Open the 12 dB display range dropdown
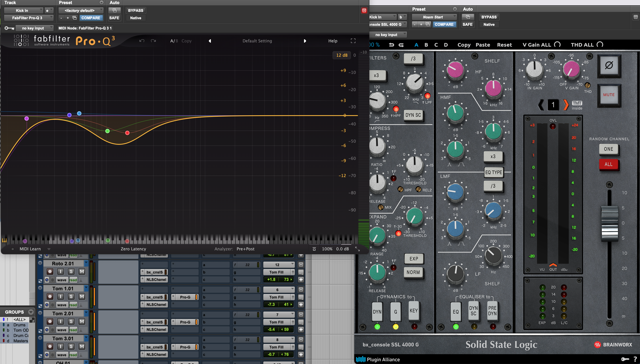The height and width of the screenshot is (364, 640). (342, 55)
